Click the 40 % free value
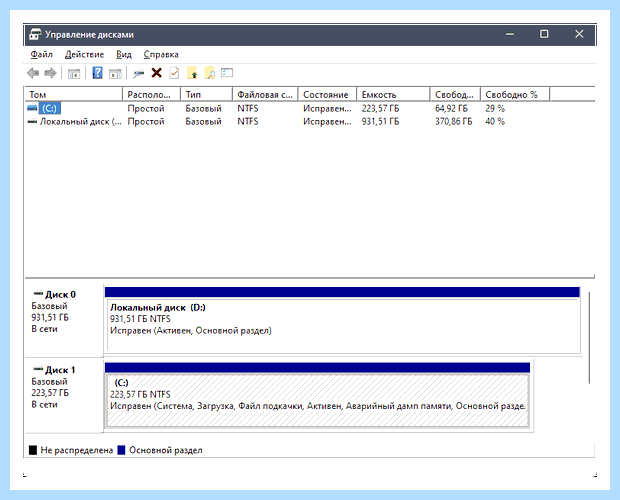This screenshot has height=500, width=620. [495, 121]
